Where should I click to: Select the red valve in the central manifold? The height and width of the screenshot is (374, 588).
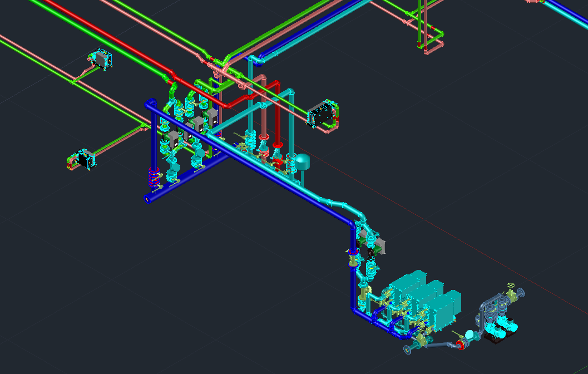(x=278, y=163)
